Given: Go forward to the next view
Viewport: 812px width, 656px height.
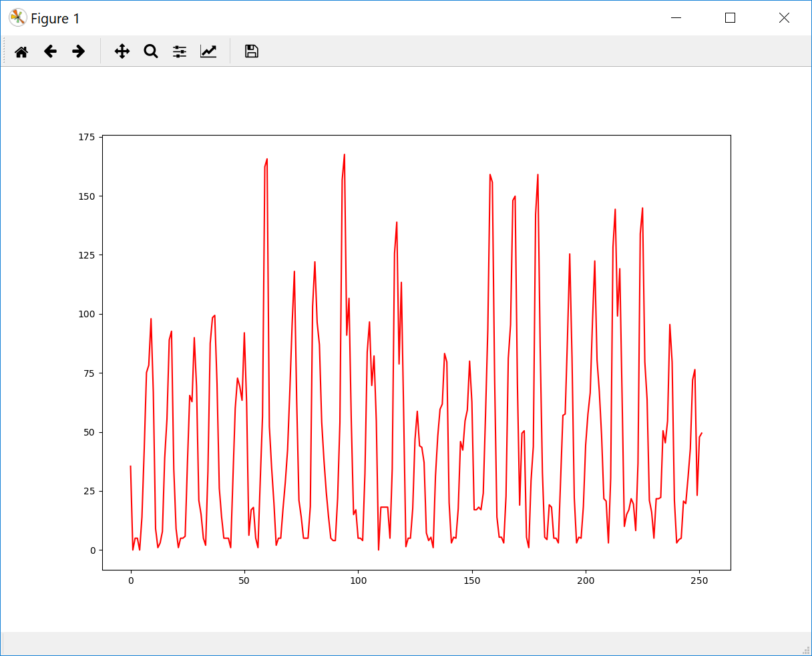Looking at the screenshot, I should tap(79, 51).
